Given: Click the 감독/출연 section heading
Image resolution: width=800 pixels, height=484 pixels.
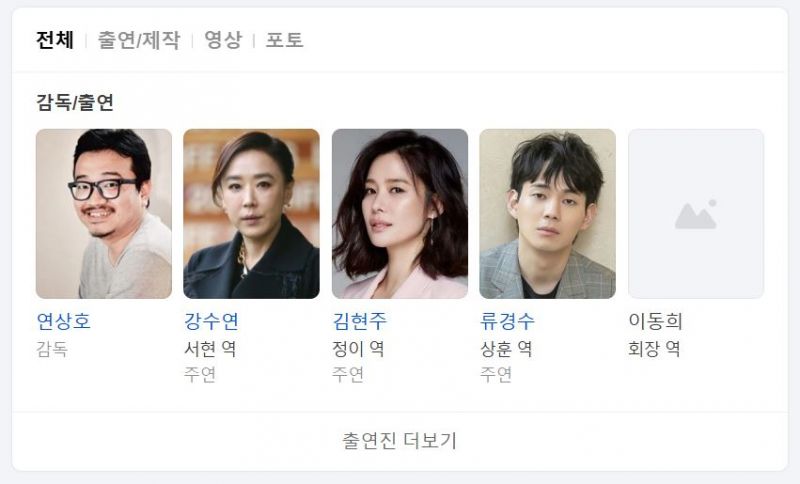Looking at the screenshot, I should coord(75,102).
